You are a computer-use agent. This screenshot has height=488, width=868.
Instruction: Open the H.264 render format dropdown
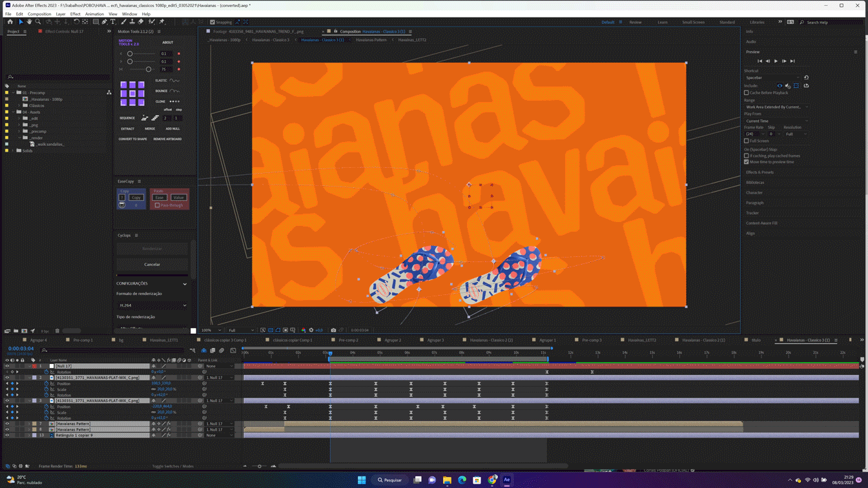[152, 305]
